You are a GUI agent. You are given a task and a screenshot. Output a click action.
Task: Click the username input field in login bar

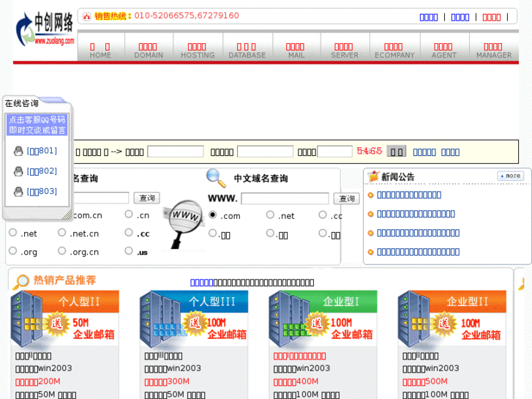click(x=176, y=152)
